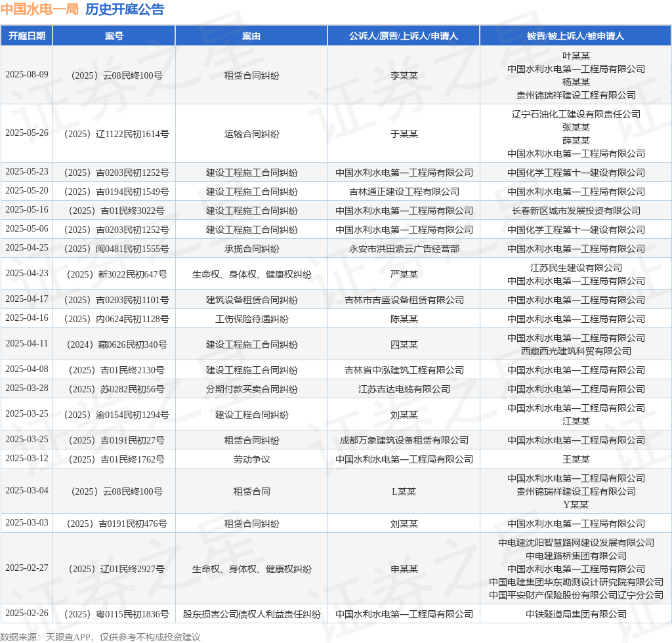Click plaintiff 吉林市吉盛设备租赁有限公司
Viewport: 672px width, 643px height.
coord(404,300)
